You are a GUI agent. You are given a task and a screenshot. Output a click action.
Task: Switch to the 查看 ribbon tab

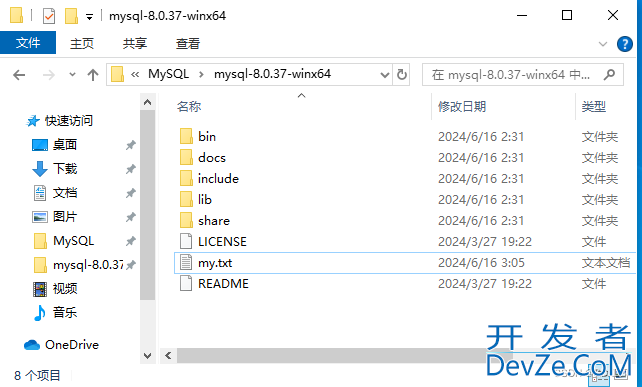188,43
